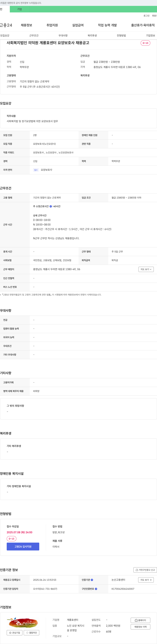Screen dimensions: 157x644
Task: Click the 구인인증번호 help icon
Action: [96, 589]
